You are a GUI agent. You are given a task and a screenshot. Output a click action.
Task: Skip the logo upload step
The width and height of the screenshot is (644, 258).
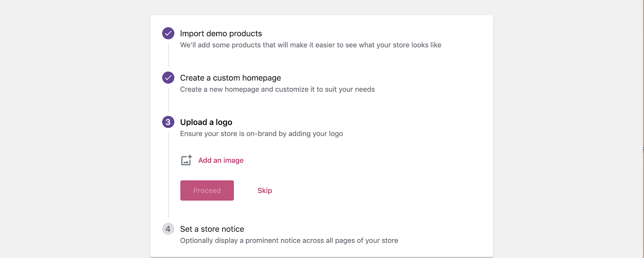point(265,190)
